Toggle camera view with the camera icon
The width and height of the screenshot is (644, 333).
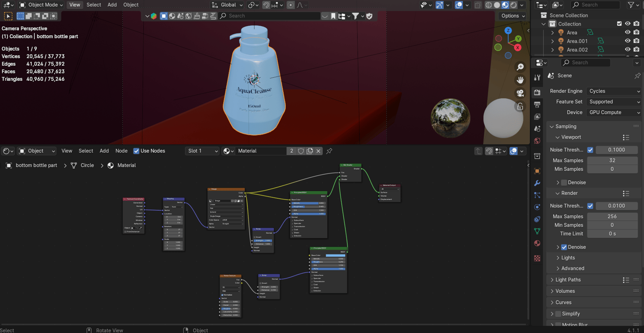(x=520, y=93)
